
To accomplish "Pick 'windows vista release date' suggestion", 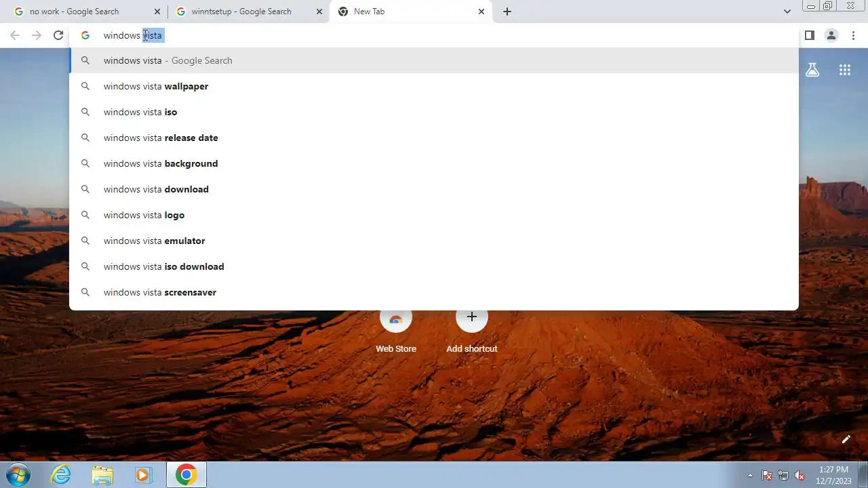I will tap(434, 138).
